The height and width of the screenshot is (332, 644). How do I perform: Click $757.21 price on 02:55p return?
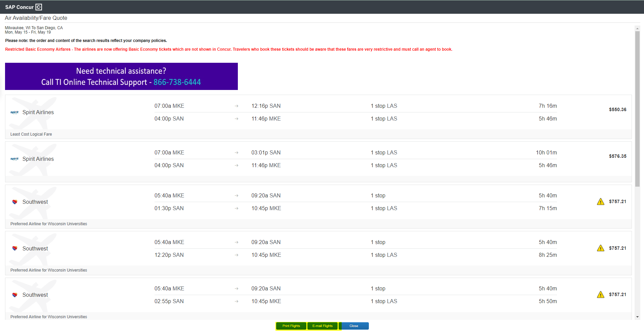point(617,295)
